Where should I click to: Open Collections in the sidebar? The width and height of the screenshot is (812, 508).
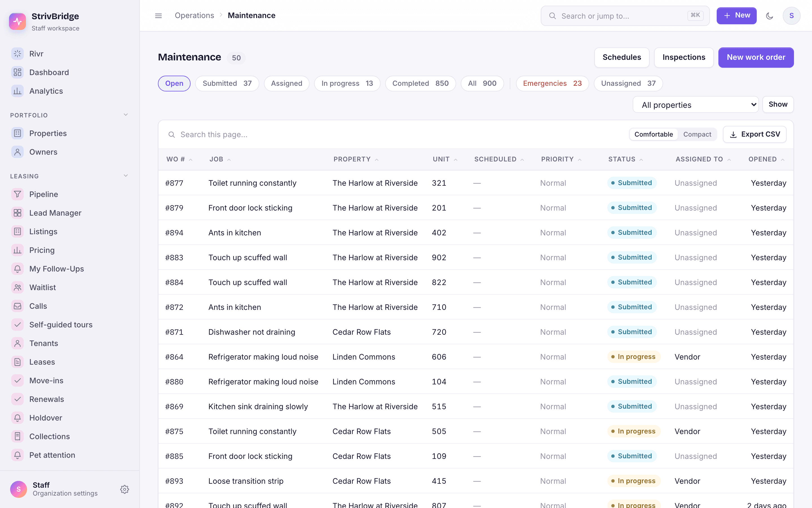(x=69, y=437)
